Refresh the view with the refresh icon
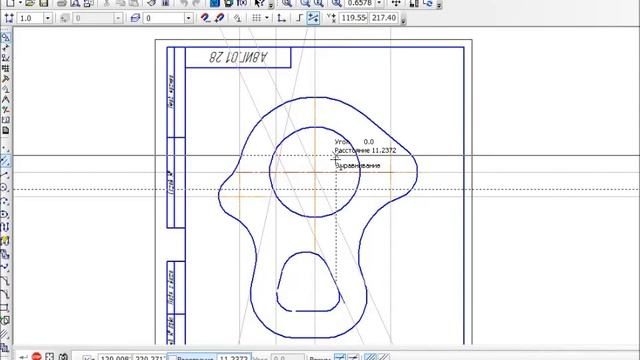Screen dimensions: 640x360 pyautogui.click(x=428, y=3)
